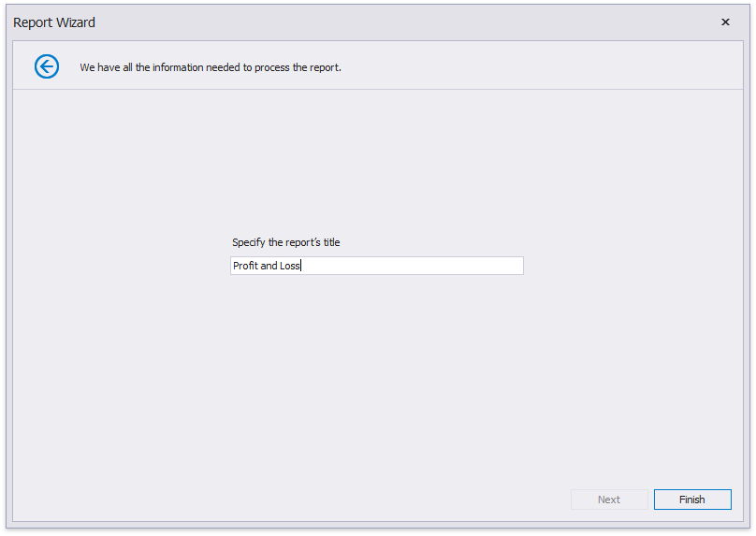Click the header band right of the message
The image size is (756, 536).
[x=543, y=67]
